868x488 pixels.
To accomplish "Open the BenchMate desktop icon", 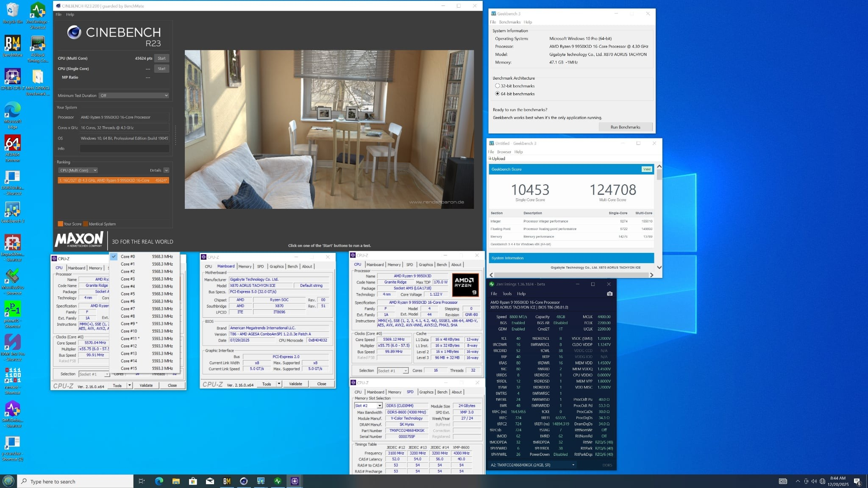I will [x=12, y=46].
